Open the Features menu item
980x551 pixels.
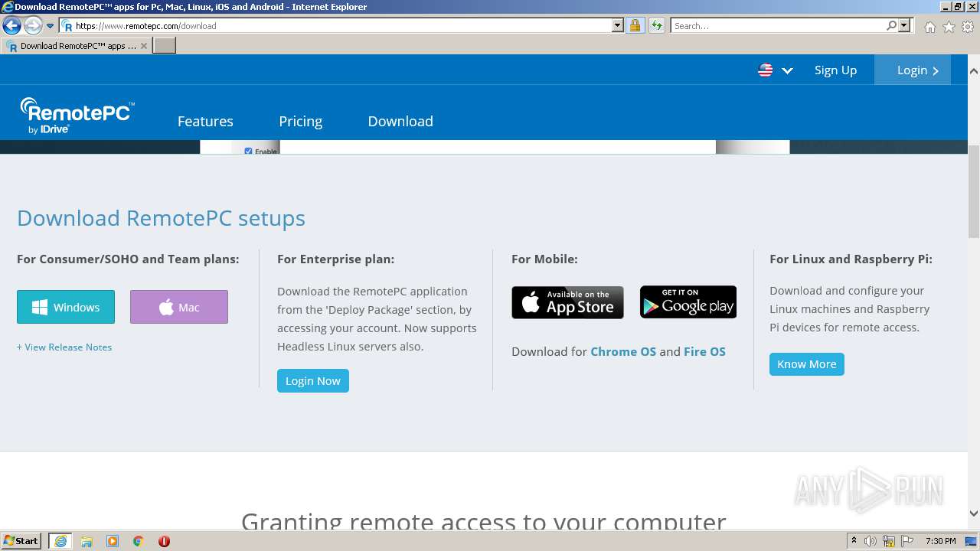(x=205, y=121)
